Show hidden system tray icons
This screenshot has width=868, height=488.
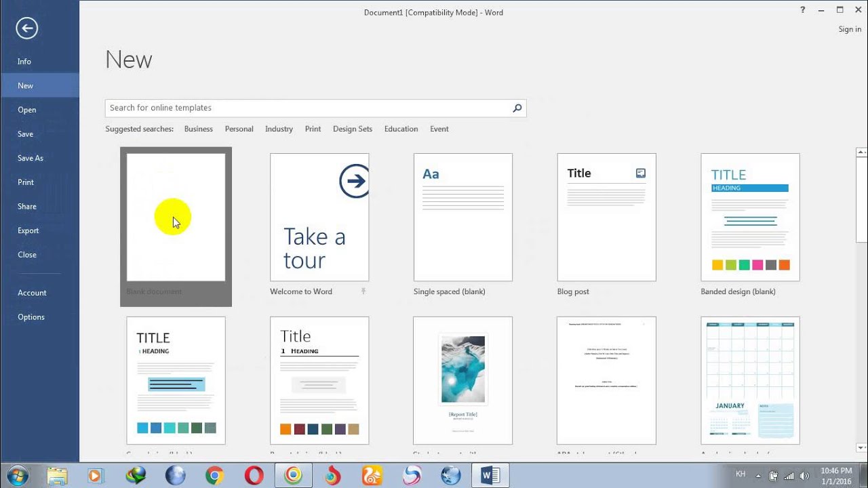(x=757, y=476)
